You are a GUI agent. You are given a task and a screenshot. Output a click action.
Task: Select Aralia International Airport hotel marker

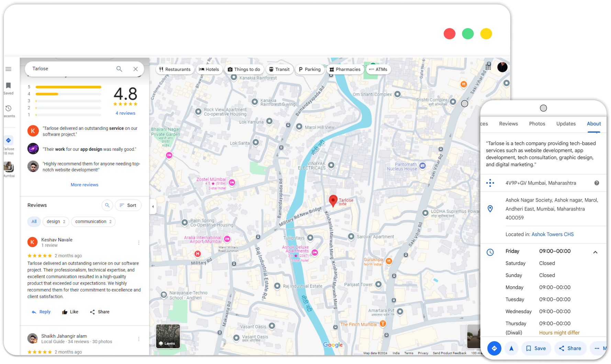coord(227,239)
